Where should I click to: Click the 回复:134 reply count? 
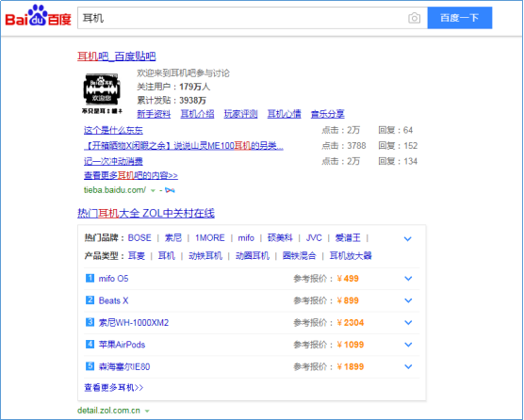pos(398,162)
